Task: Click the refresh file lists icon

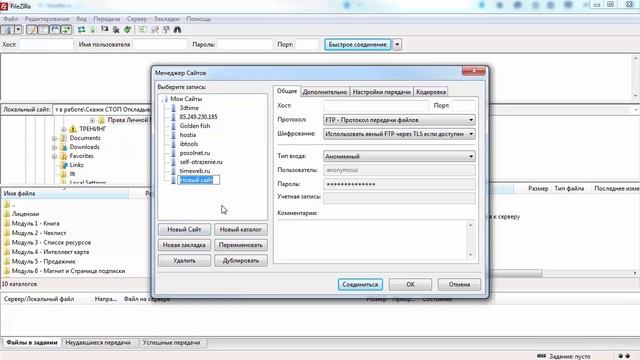Action: pos(82,30)
